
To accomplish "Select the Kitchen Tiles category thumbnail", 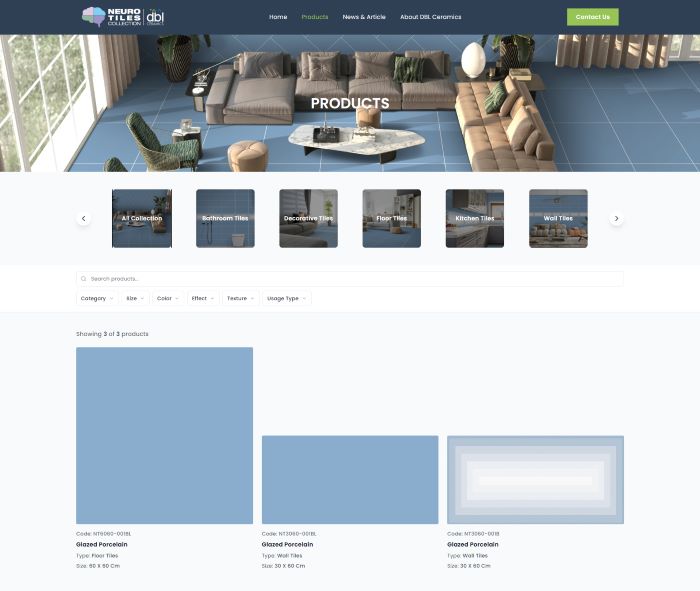I will click(x=475, y=218).
